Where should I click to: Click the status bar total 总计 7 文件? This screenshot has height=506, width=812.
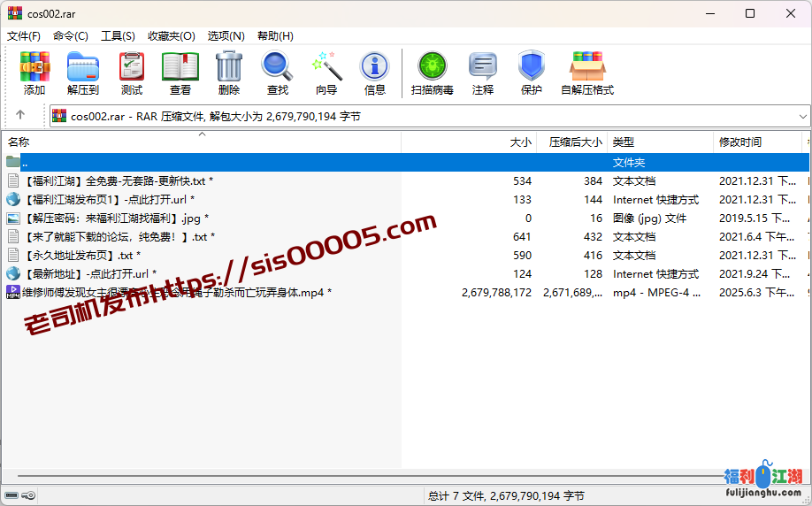point(506,496)
